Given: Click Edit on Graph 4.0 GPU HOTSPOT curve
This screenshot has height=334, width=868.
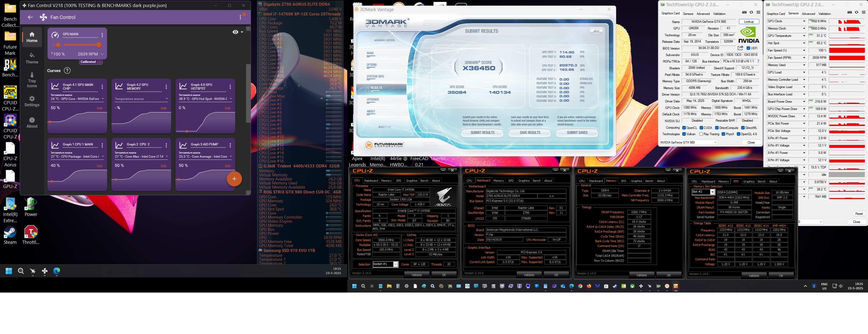Looking at the screenshot, I should click(x=228, y=108).
